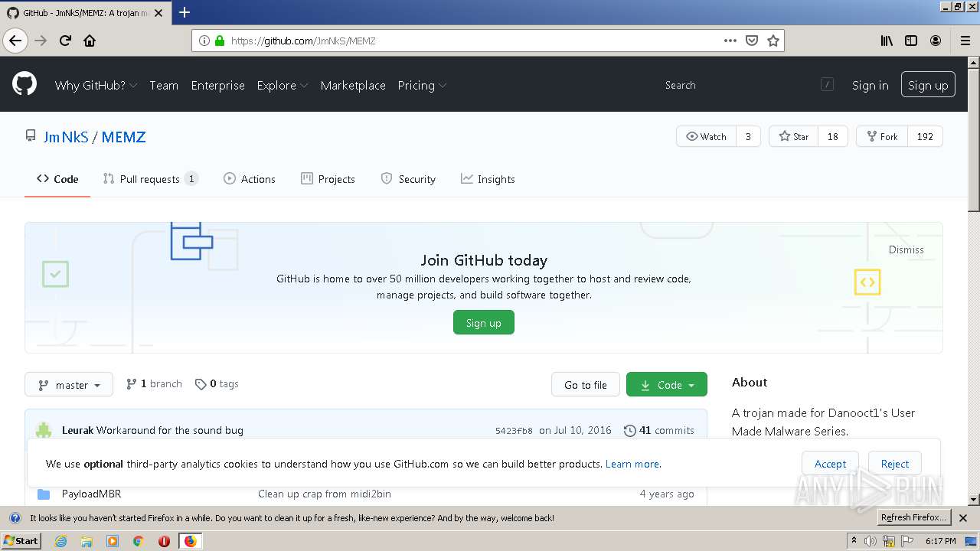This screenshot has height=551, width=980.
Task: Fork the MEMZ repository
Action: pyautogui.click(x=882, y=136)
